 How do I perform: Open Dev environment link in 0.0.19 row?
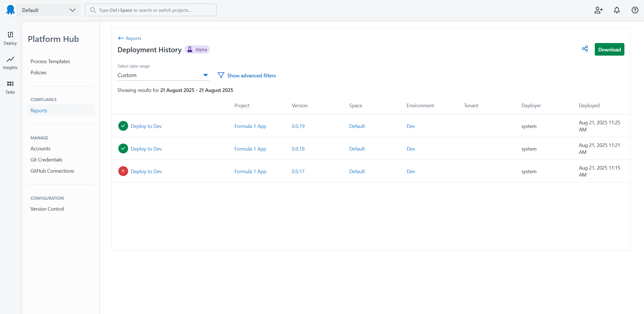coord(411,126)
